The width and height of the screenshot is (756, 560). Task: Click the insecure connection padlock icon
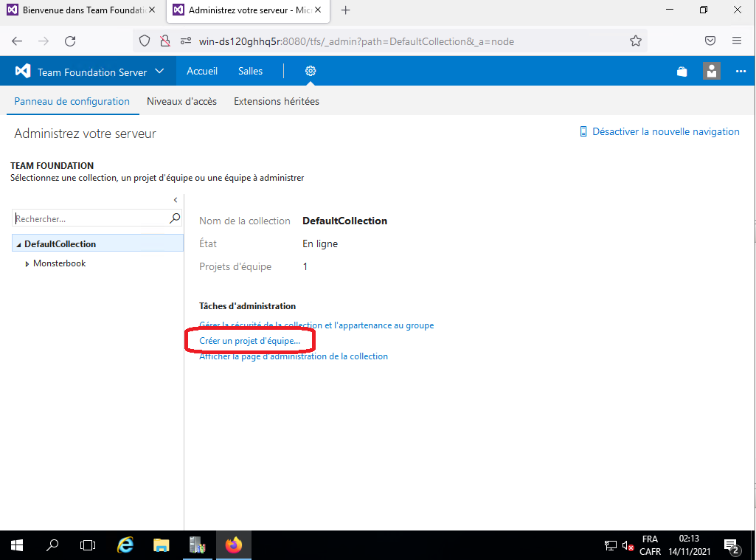click(165, 41)
